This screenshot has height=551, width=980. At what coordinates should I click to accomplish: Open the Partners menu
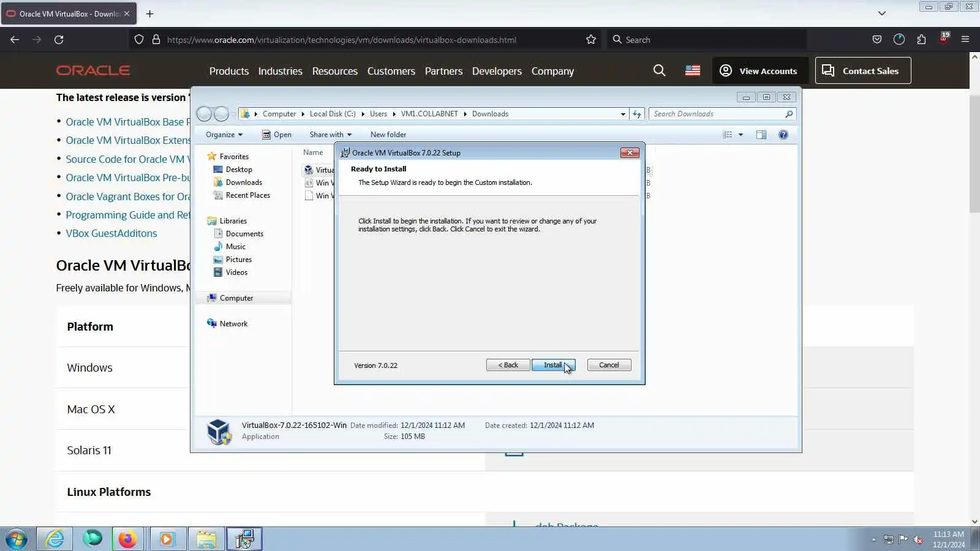point(443,71)
